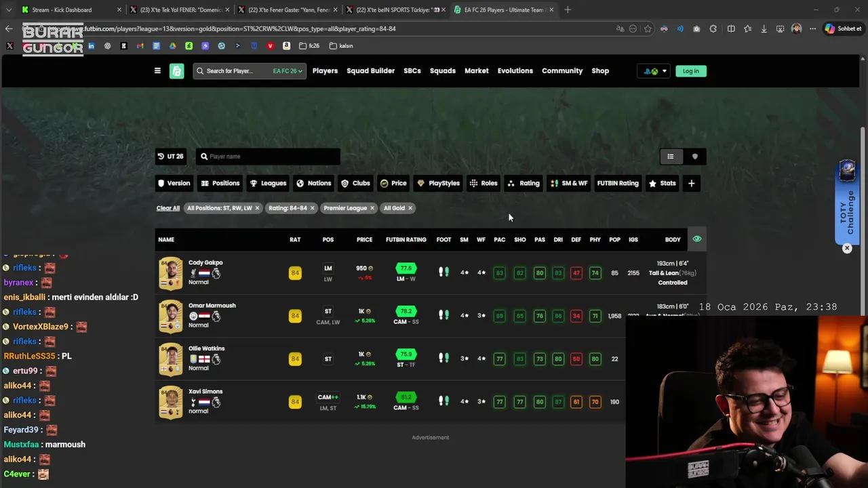The height and width of the screenshot is (488, 868).
Task: Expand the Price filter
Action: [x=393, y=183]
